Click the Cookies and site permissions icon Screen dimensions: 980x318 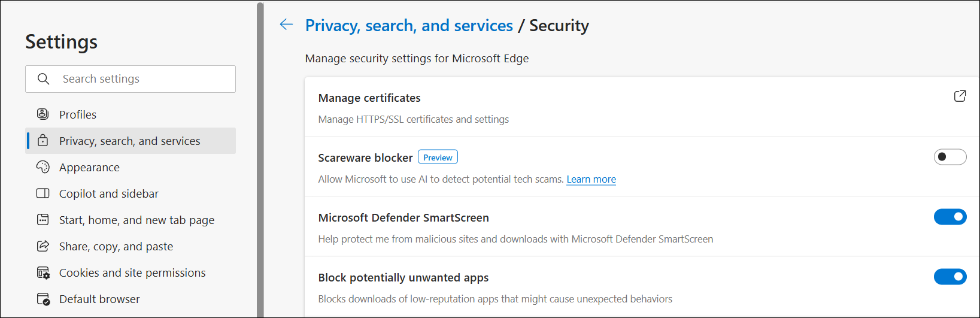pos(43,272)
